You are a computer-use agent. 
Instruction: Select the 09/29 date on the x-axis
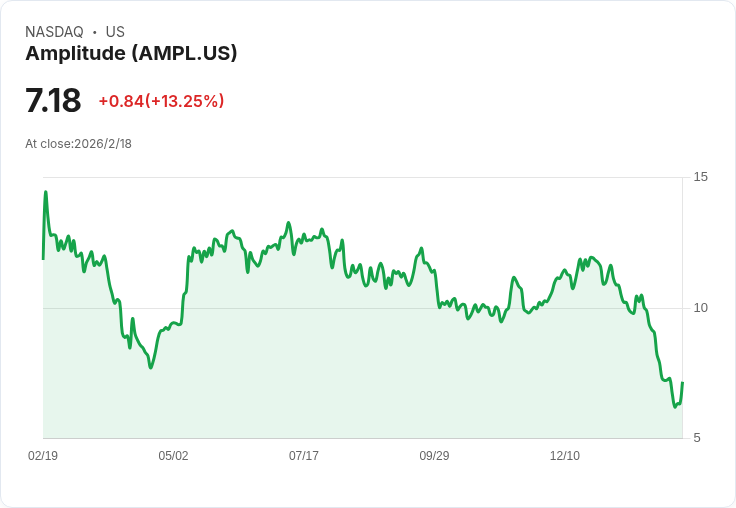434,456
